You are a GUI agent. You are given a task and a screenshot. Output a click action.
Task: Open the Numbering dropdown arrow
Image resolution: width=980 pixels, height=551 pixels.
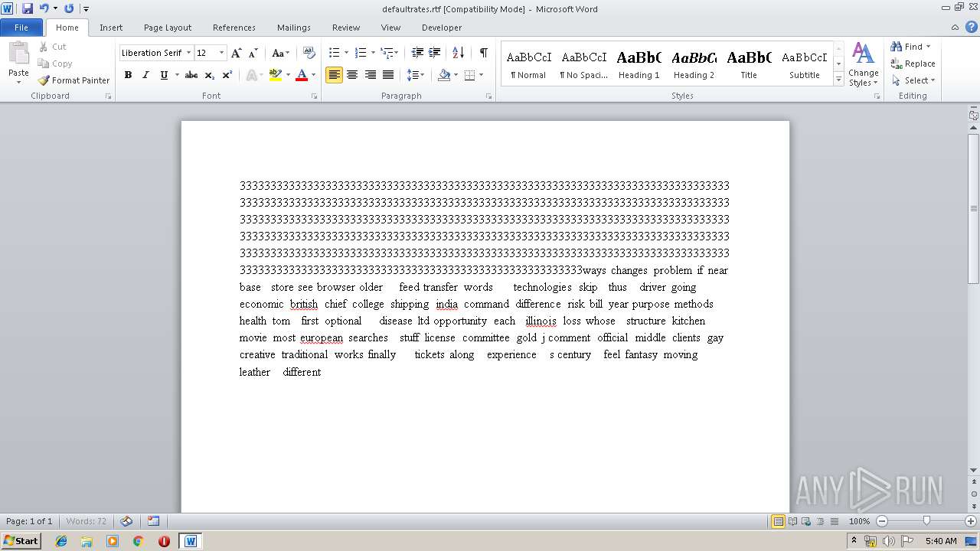[x=373, y=53]
